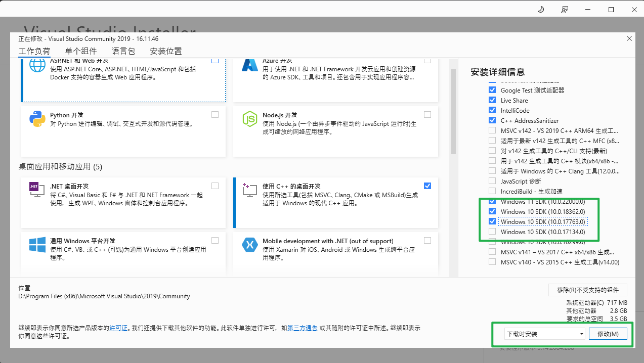
Task: Click the 使用 C++ 的桌面开发 title
Action: (x=292, y=187)
